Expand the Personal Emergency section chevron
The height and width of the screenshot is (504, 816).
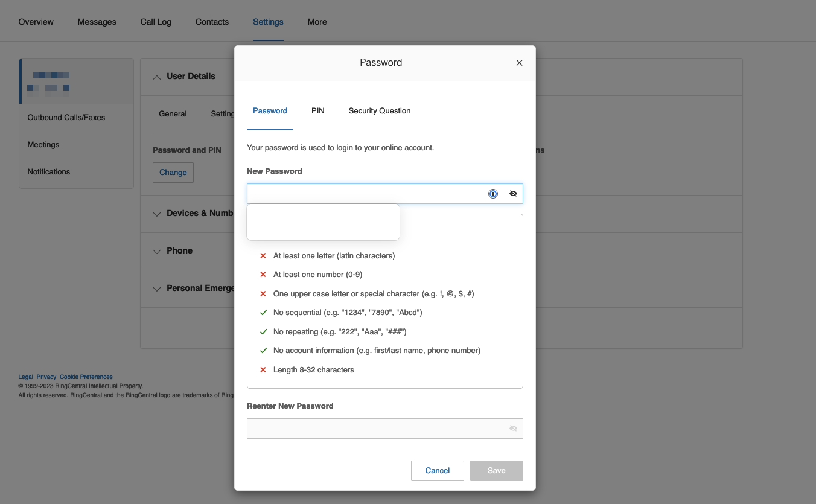(157, 289)
